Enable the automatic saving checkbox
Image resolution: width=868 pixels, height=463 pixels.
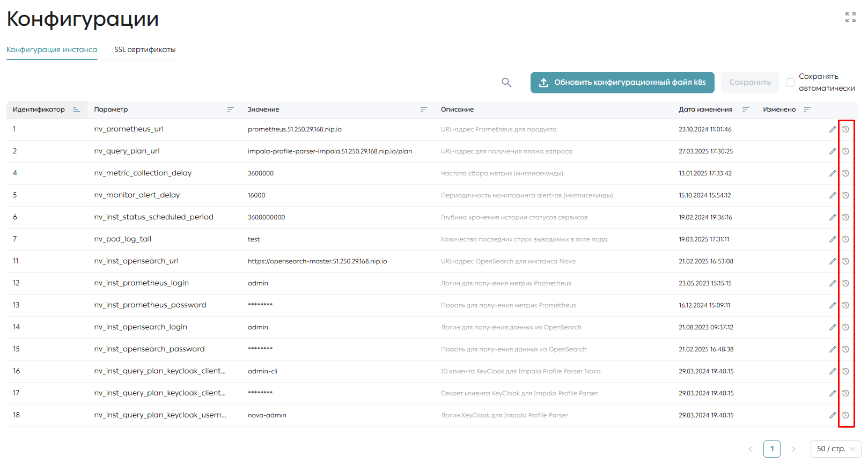click(790, 83)
